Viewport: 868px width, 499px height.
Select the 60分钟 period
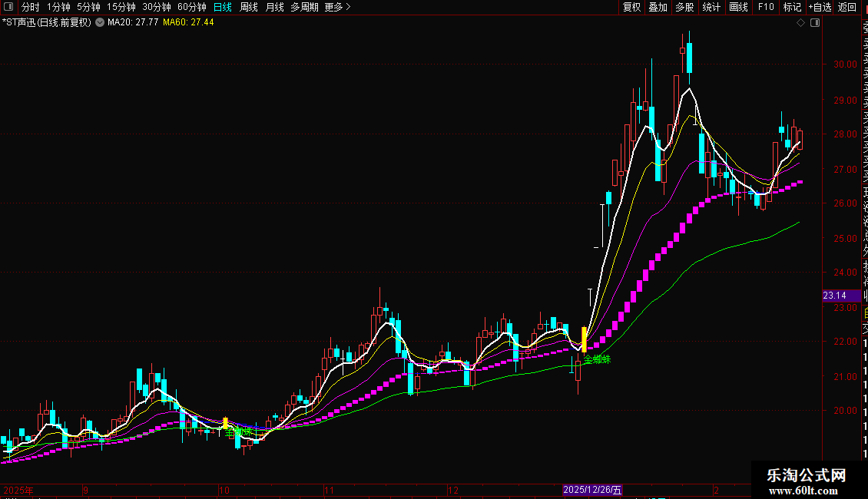pos(191,7)
